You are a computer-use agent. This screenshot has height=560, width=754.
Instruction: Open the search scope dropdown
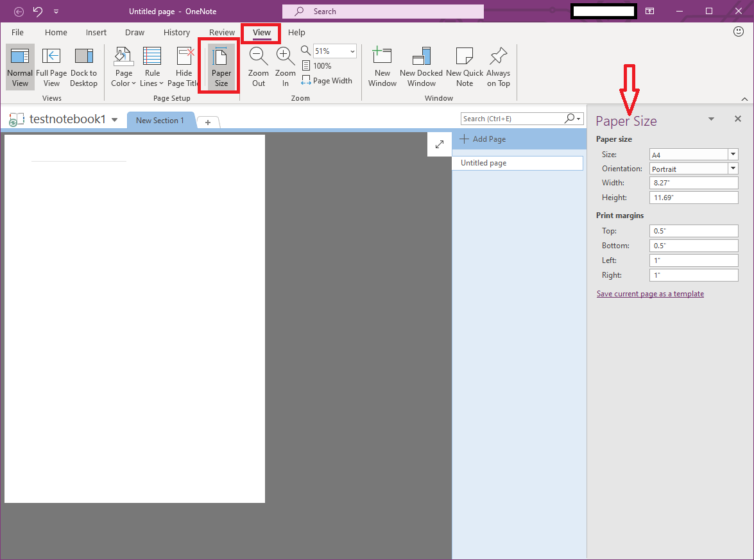pos(578,119)
